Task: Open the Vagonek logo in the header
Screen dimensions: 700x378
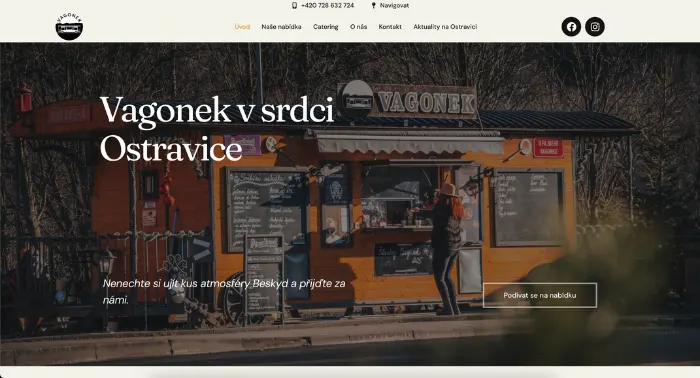Action: (x=69, y=27)
